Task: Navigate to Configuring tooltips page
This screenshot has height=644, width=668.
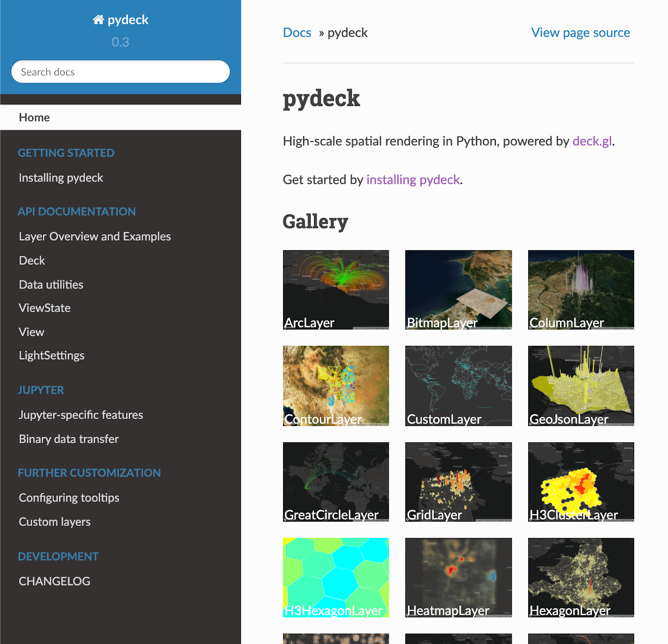Action: 68,497
